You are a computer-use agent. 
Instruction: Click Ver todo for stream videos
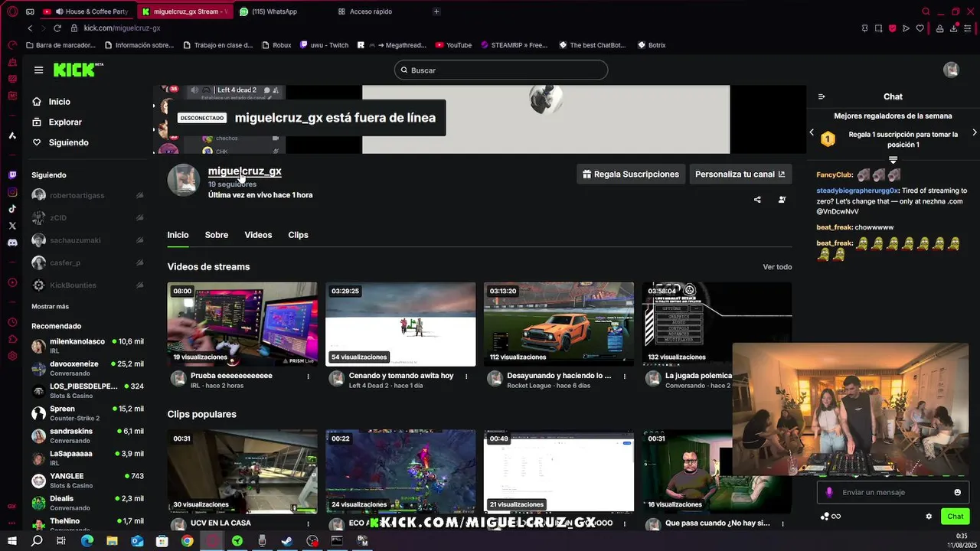pos(777,267)
